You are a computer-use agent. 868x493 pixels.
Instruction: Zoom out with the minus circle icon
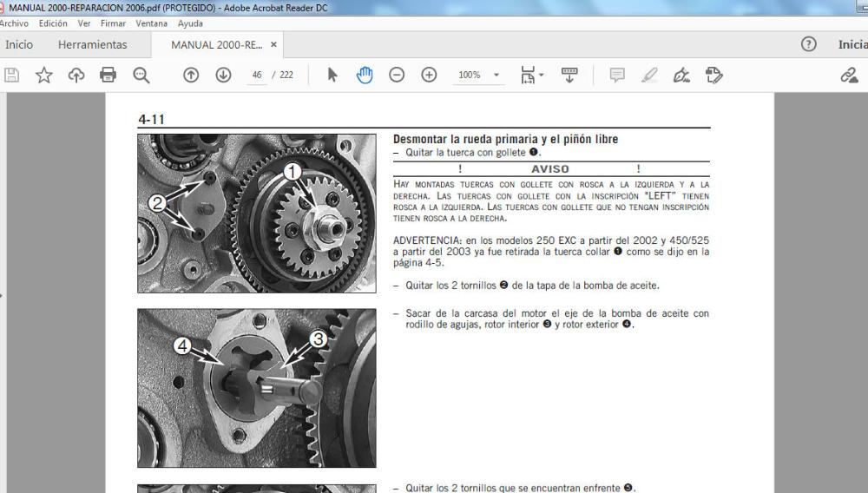pos(397,75)
